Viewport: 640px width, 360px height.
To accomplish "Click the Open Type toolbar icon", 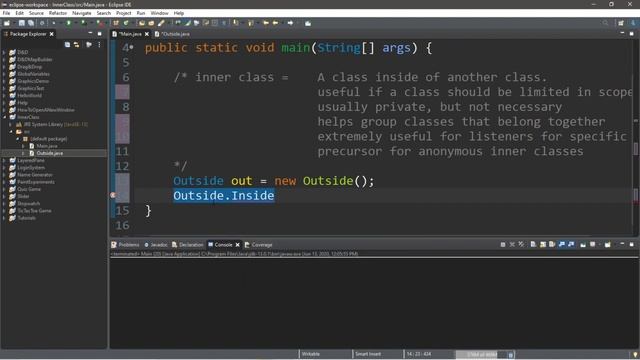I will (142, 23).
